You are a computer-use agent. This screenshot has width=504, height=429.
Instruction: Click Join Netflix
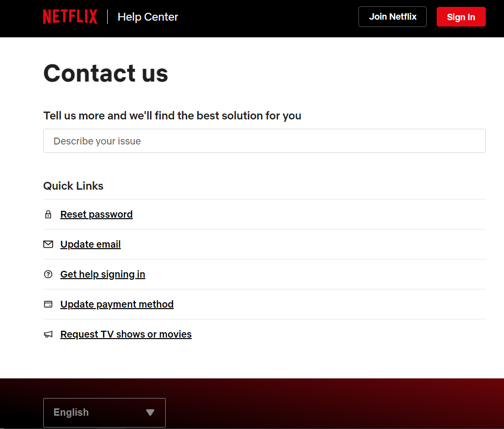[x=392, y=16]
